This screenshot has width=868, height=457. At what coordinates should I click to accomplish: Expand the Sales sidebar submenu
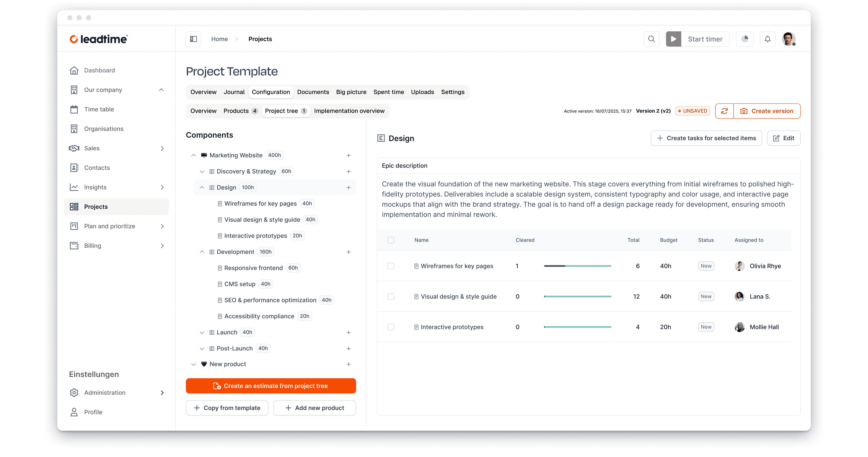[x=162, y=148]
